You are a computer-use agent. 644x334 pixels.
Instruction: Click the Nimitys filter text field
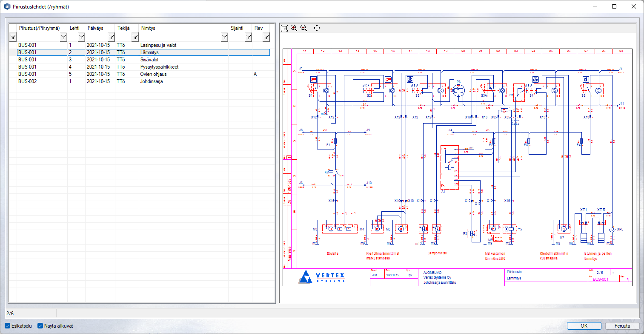pos(180,37)
